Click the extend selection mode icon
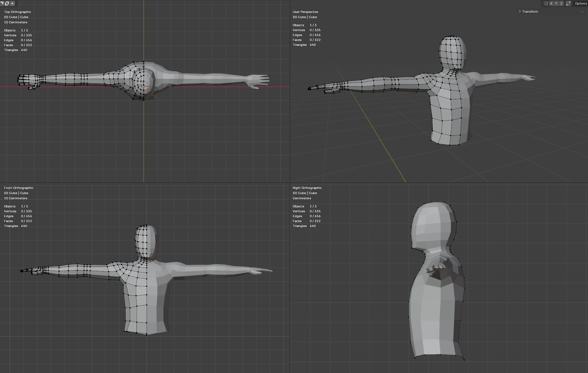Image resolution: width=588 pixels, height=373 pixels. [x=7, y=3]
